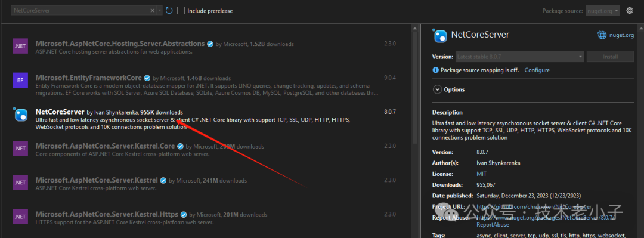Screen dimensions: 644x238
Task: Click the refresh icon beside search box
Action: click(169, 11)
